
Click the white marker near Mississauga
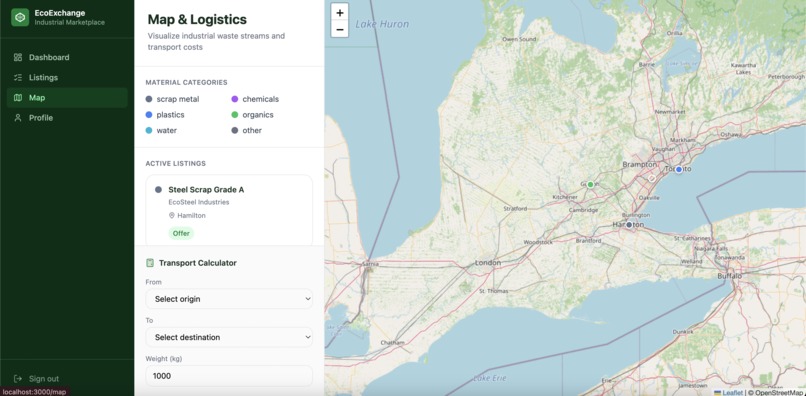pos(652,178)
